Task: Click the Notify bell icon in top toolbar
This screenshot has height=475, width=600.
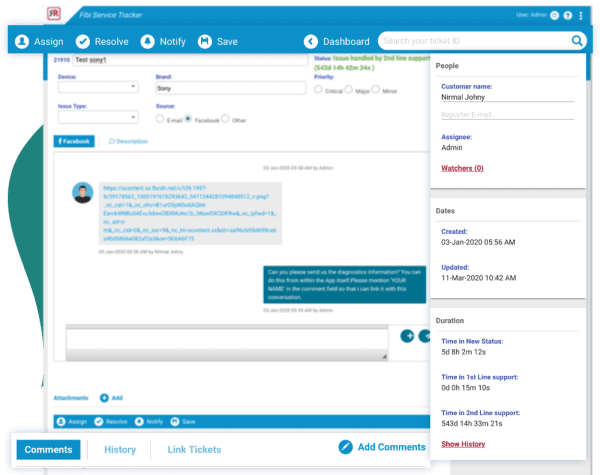Action: (147, 41)
